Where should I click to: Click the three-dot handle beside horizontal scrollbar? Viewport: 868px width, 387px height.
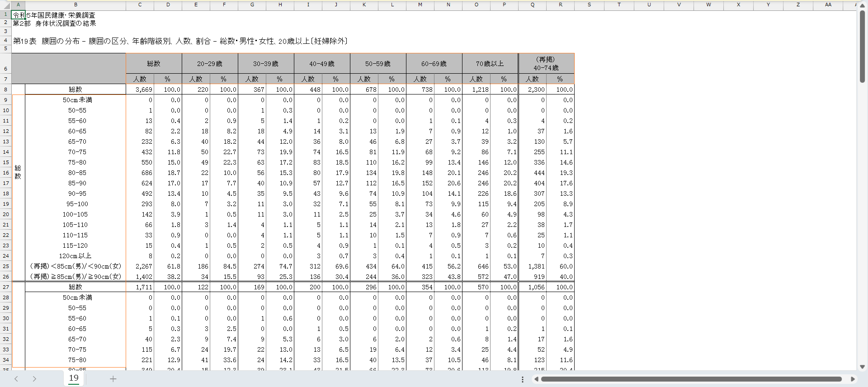tap(523, 379)
